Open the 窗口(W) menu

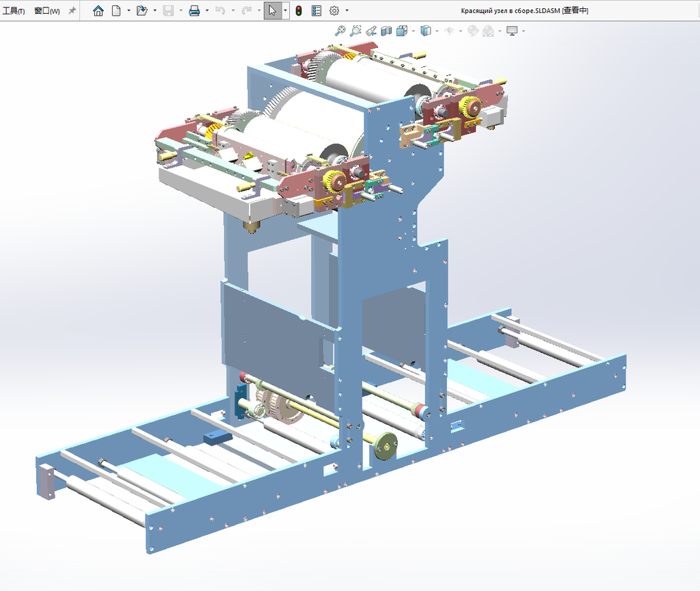tap(47, 11)
